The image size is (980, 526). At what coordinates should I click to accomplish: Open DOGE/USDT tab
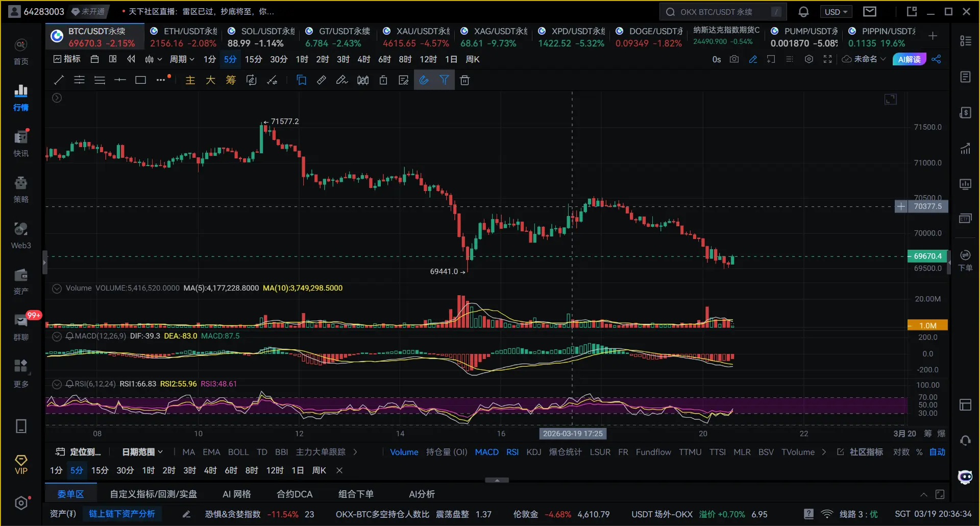click(x=649, y=37)
